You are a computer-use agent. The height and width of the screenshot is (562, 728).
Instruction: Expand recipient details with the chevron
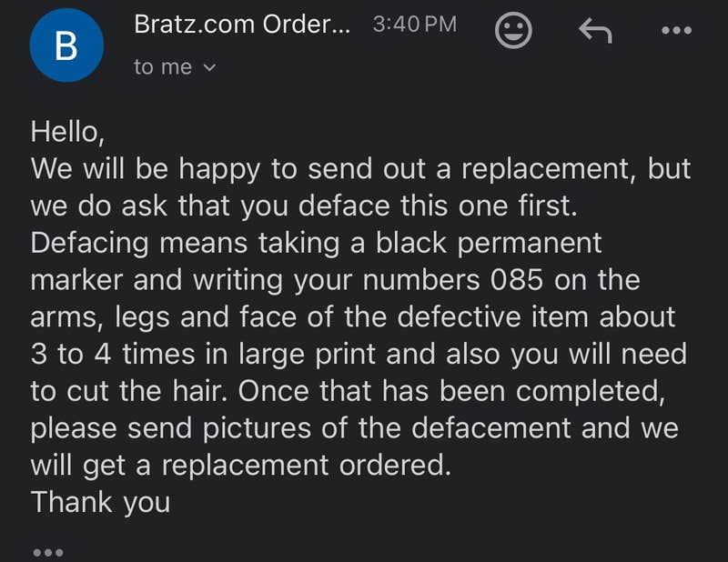[209, 66]
